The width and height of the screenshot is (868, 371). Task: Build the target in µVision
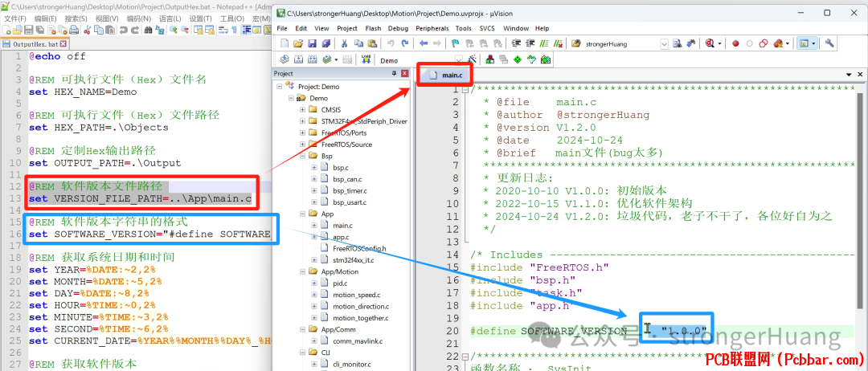click(x=298, y=59)
